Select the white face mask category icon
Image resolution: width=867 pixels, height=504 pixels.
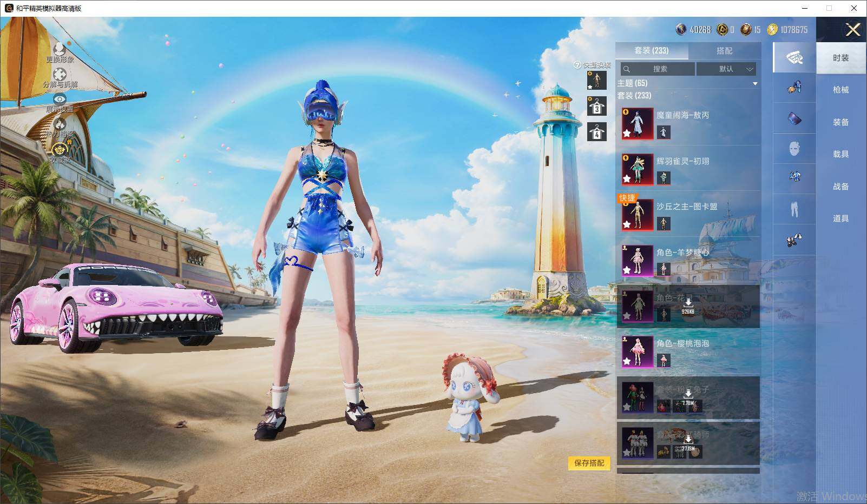pyautogui.click(x=794, y=148)
